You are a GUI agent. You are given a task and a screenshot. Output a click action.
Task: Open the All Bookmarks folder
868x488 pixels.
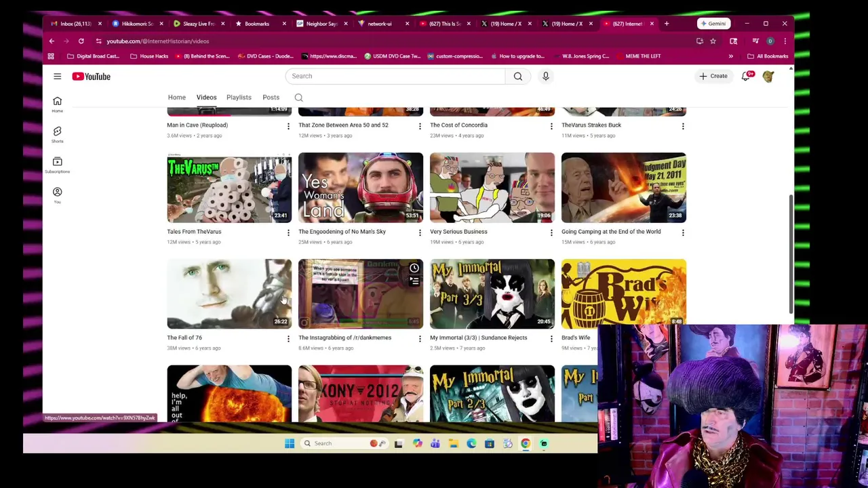coord(768,56)
